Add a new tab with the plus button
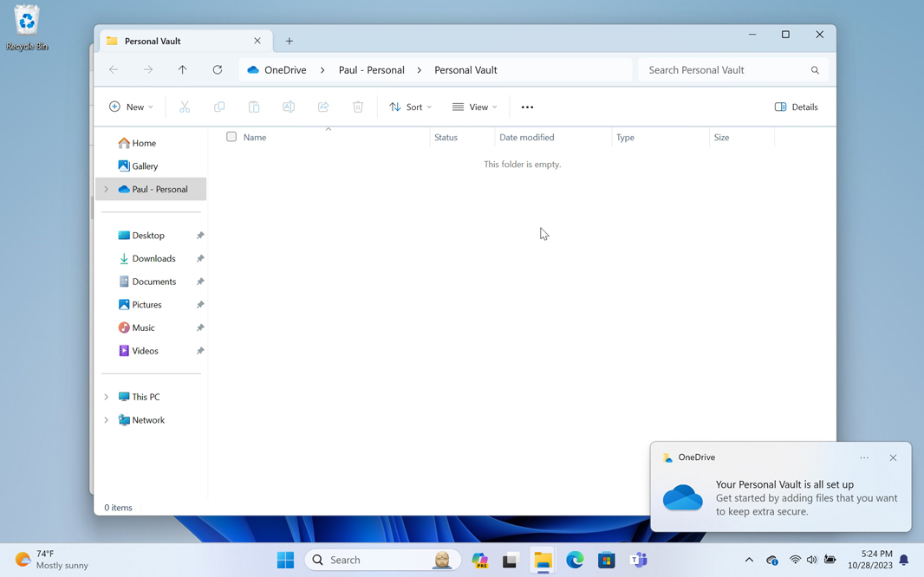The width and height of the screenshot is (924, 577). coord(290,41)
